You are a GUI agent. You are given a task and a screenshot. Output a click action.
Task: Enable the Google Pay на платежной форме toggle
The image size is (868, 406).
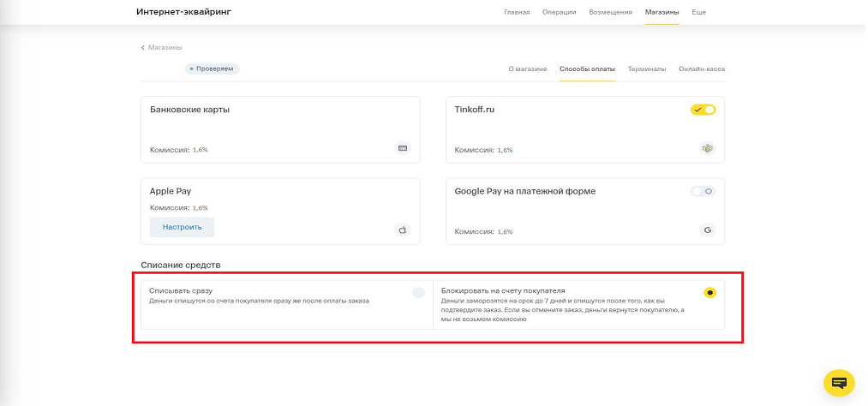pos(703,191)
